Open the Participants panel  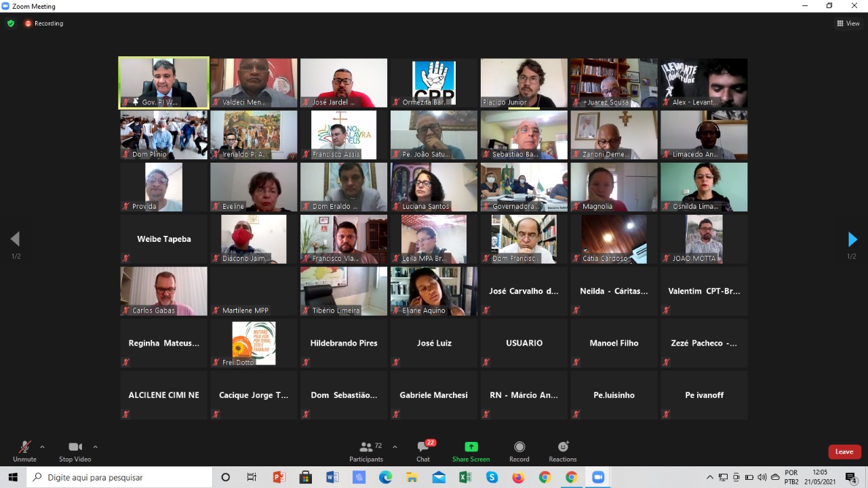[366, 451]
